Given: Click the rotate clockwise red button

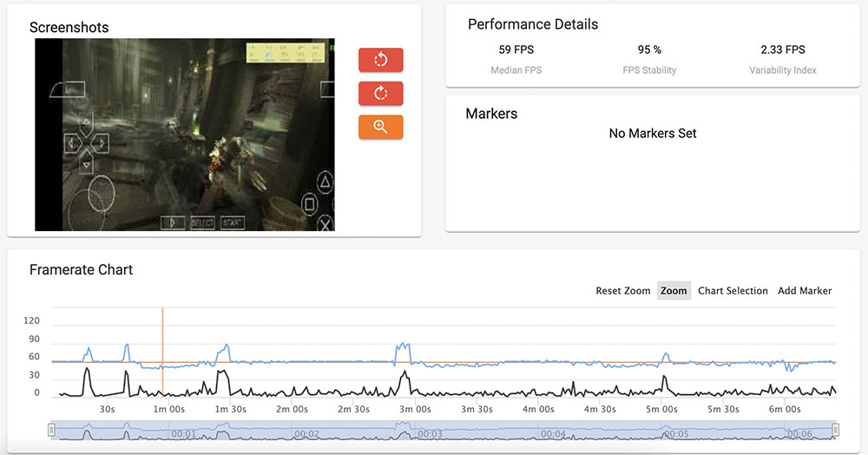Looking at the screenshot, I should (x=380, y=93).
